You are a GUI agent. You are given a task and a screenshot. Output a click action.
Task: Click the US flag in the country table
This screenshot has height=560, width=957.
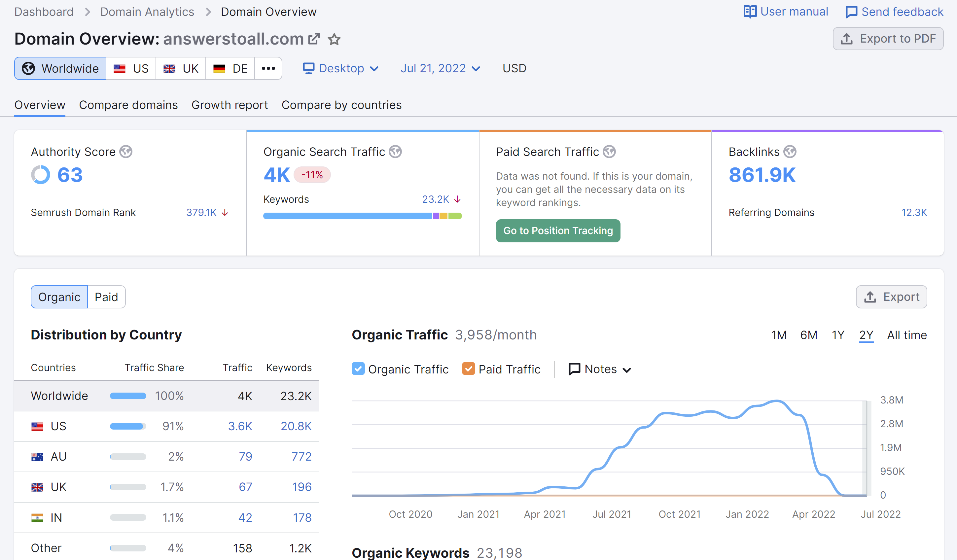37,426
